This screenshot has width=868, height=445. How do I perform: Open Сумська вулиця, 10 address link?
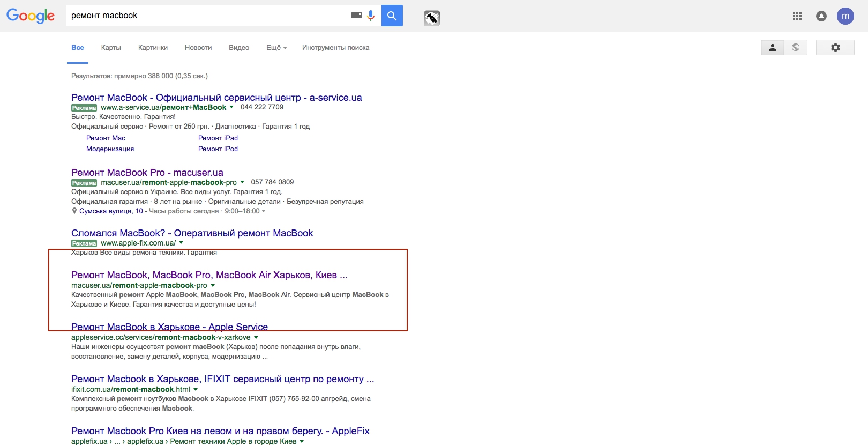[111, 211]
